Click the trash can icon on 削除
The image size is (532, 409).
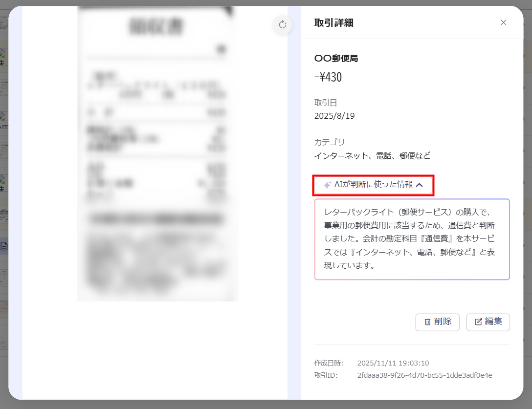click(427, 322)
